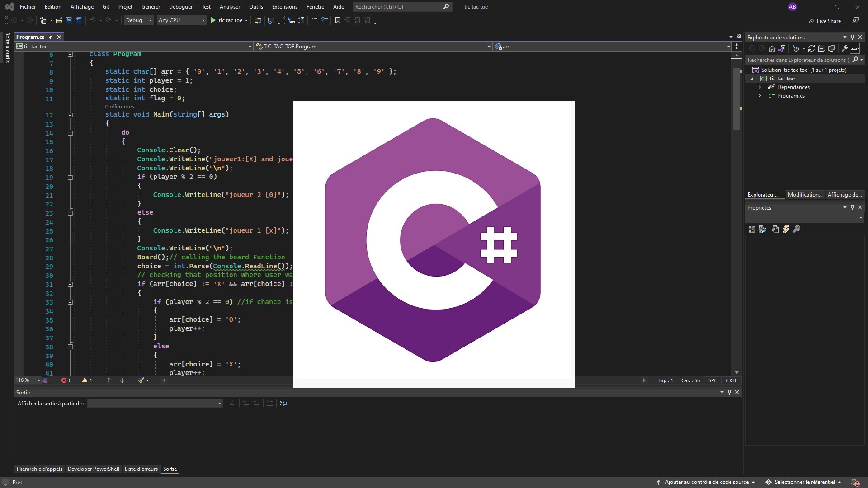The height and width of the screenshot is (488, 868).
Task: Click Ajouter au contrôle de code source
Action: click(706, 482)
